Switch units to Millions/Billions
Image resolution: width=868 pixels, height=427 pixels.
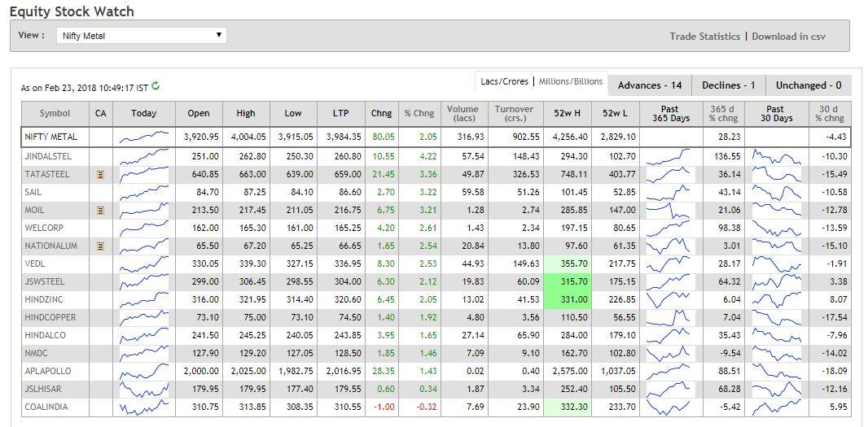pyautogui.click(x=570, y=81)
